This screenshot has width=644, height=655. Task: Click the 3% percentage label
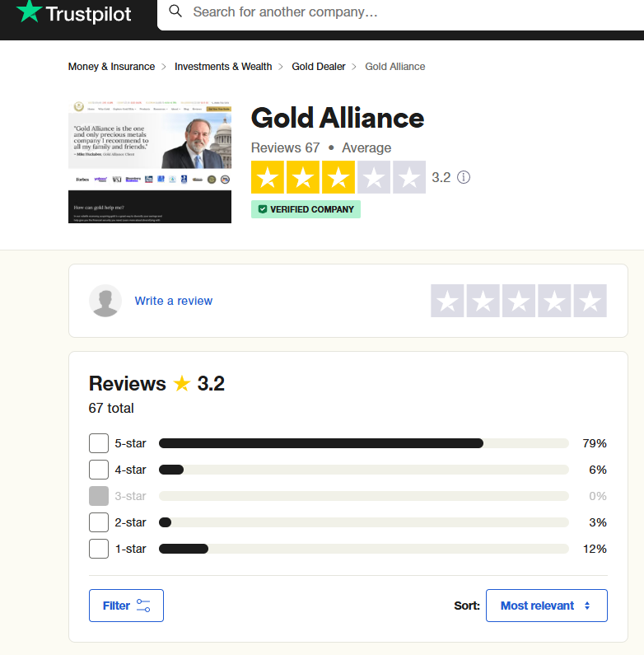point(598,522)
